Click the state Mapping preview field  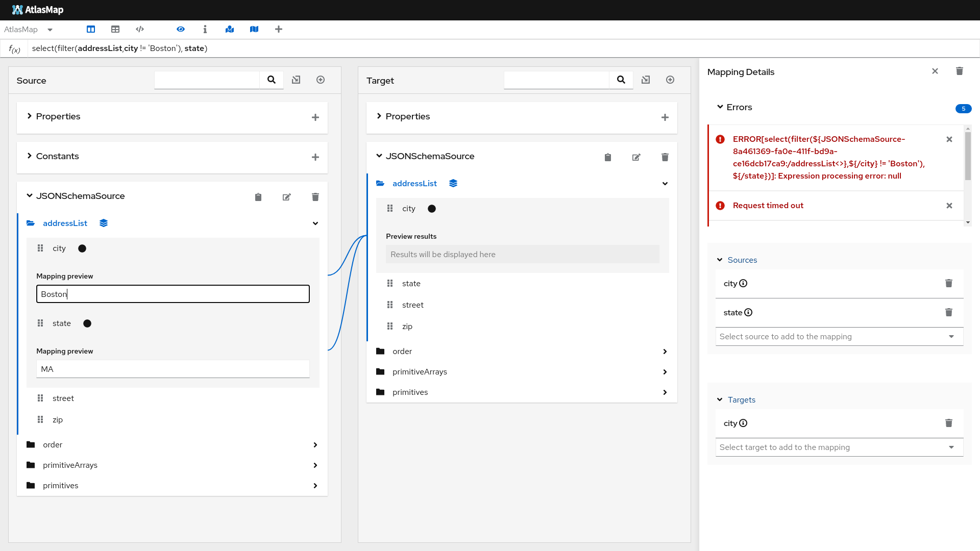coord(173,369)
